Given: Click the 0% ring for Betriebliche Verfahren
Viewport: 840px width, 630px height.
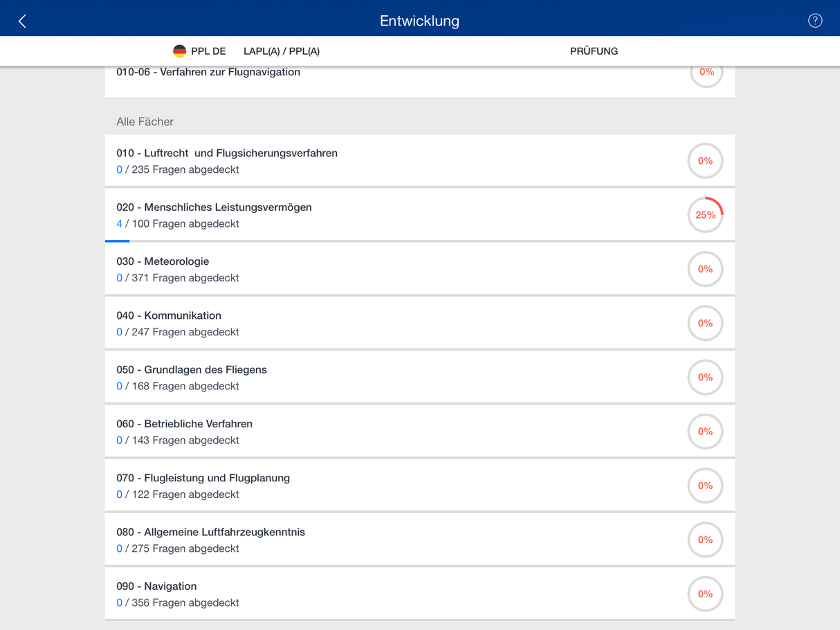Looking at the screenshot, I should 705,432.
